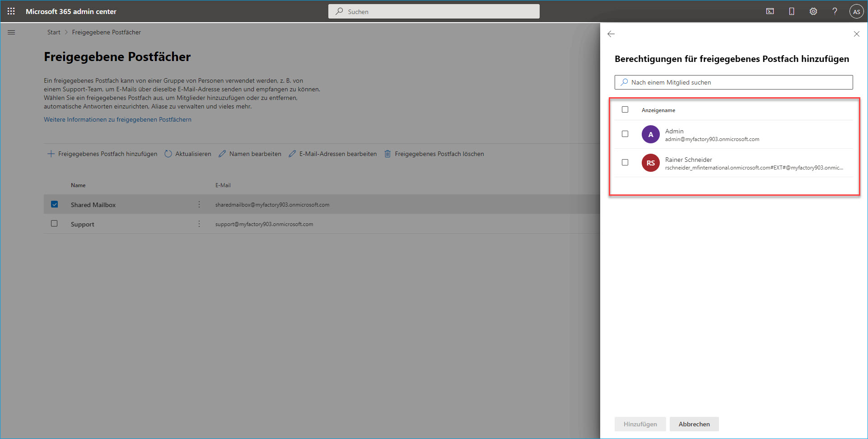This screenshot has width=868, height=439.
Task: Open the Cloud Shell console icon
Action: (770, 11)
